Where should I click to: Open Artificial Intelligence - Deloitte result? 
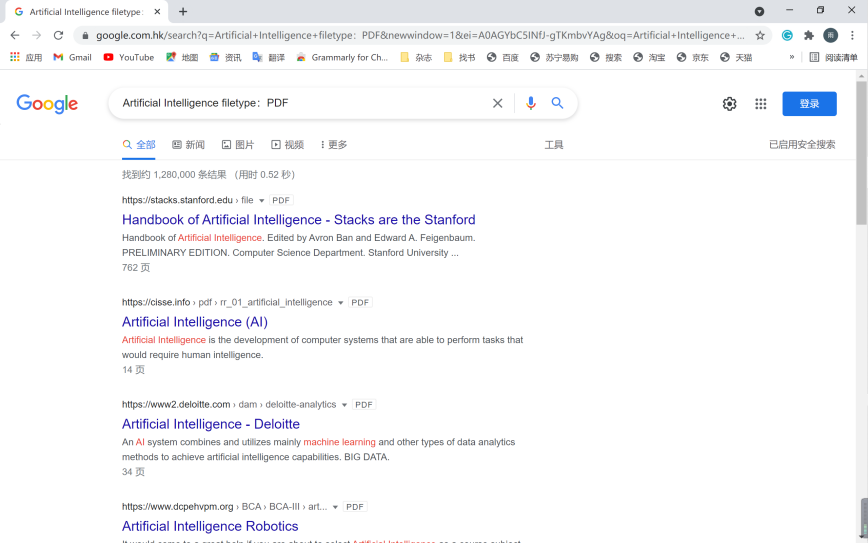coord(211,424)
